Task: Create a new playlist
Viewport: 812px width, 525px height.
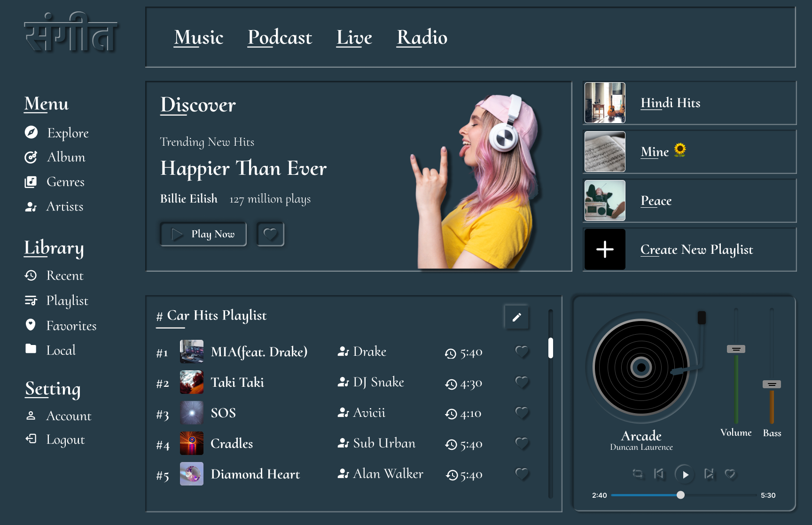Action: 604,250
